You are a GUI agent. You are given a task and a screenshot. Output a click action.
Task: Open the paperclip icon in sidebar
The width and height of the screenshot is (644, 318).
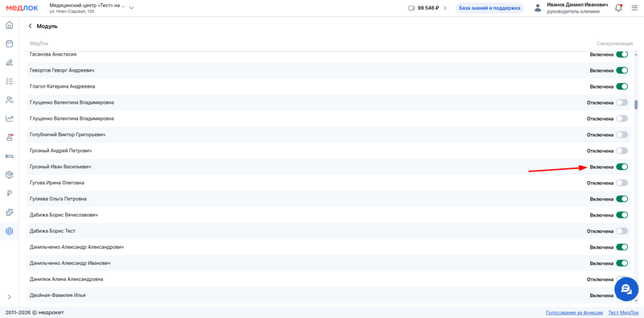click(9, 63)
